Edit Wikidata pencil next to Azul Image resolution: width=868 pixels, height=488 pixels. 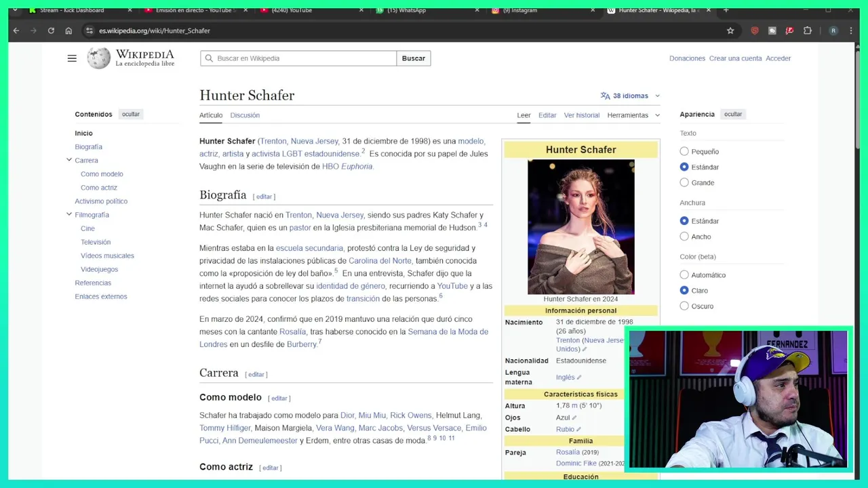[574, 418]
